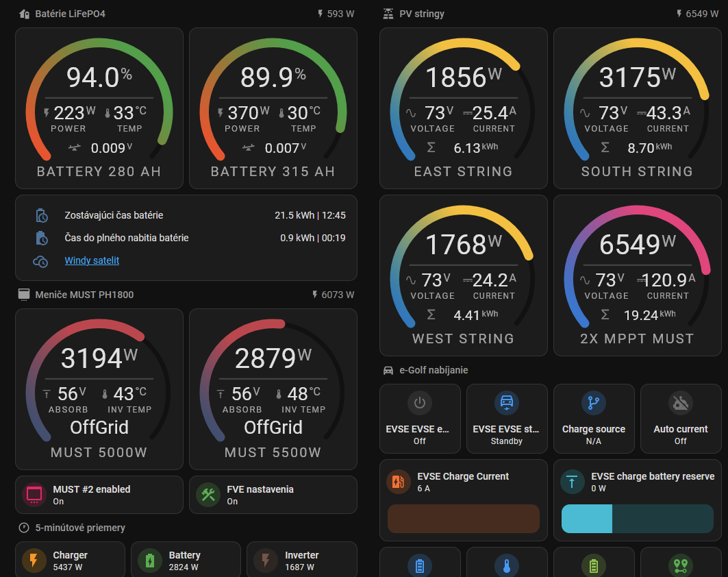Click the 0.9 kWh | 00:19 value
The image size is (728, 577).
click(x=313, y=238)
